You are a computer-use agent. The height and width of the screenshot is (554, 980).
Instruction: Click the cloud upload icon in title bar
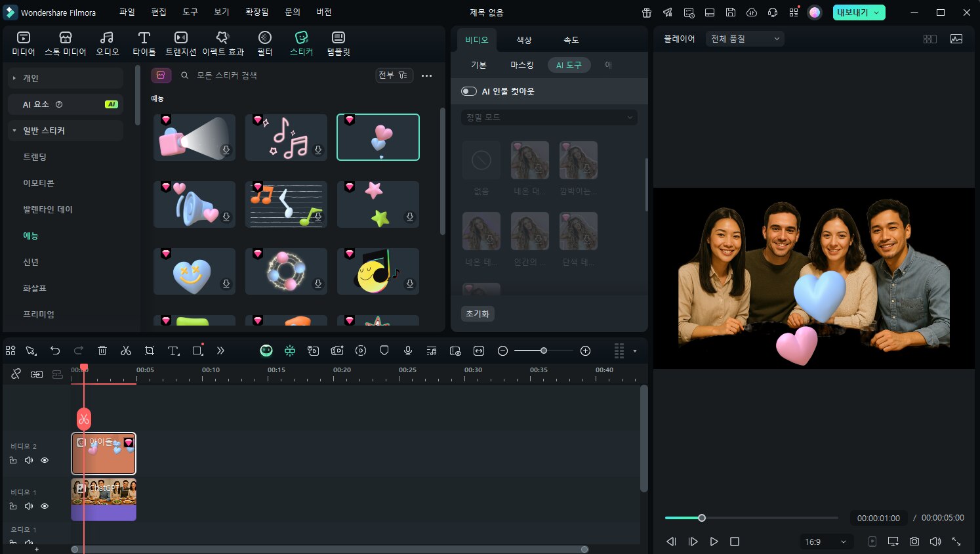click(x=752, y=12)
